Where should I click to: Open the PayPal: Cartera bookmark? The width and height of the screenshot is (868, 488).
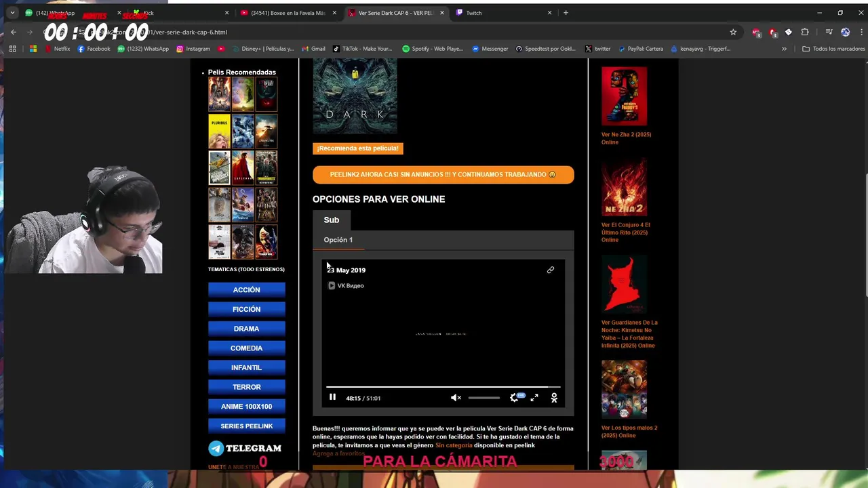point(640,49)
